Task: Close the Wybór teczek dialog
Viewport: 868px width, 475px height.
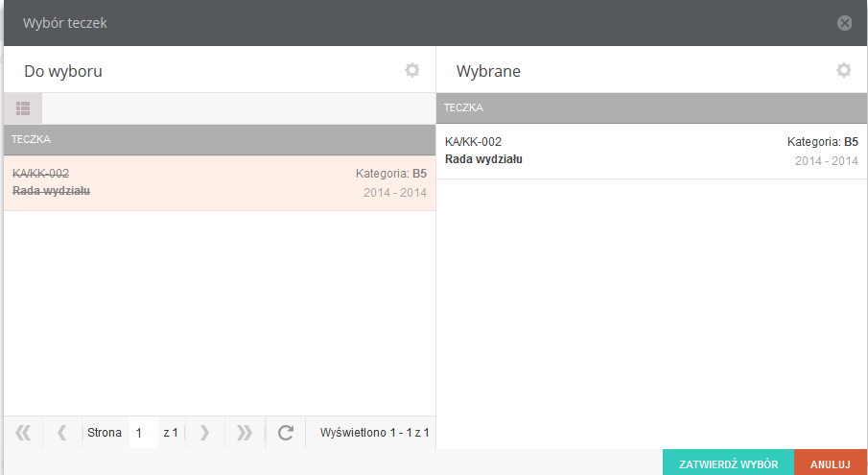Action: (x=844, y=23)
